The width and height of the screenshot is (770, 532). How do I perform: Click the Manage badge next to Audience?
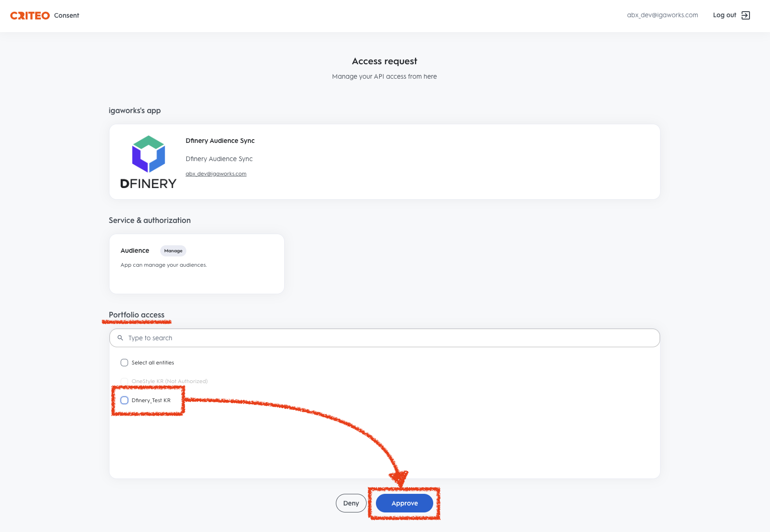coord(173,251)
